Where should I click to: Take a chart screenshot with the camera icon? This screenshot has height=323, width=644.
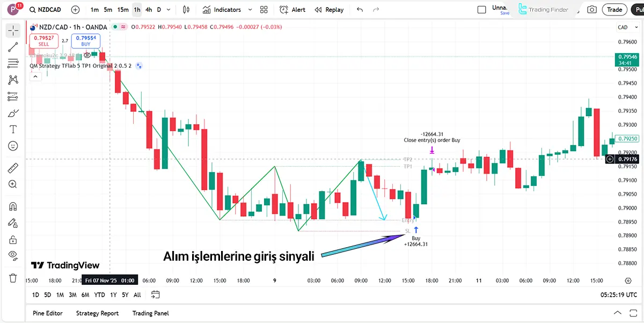click(592, 9)
